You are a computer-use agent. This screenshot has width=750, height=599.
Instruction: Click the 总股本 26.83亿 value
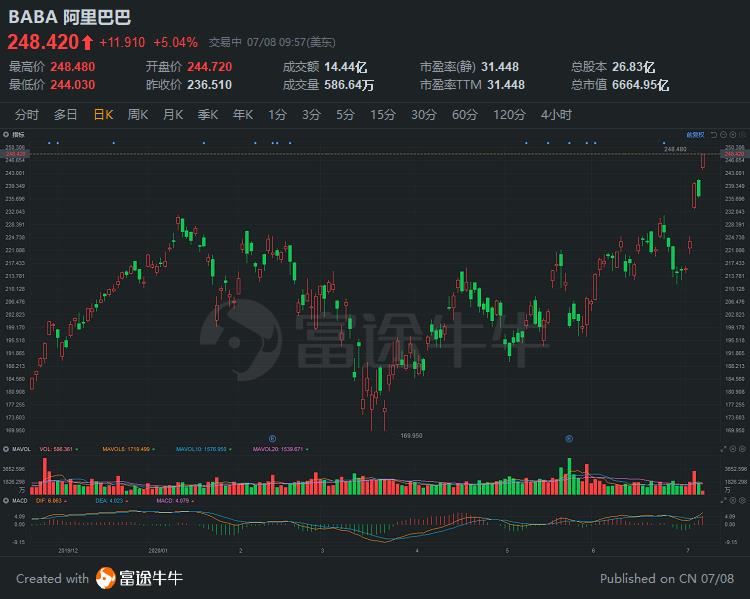tap(633, 67)
